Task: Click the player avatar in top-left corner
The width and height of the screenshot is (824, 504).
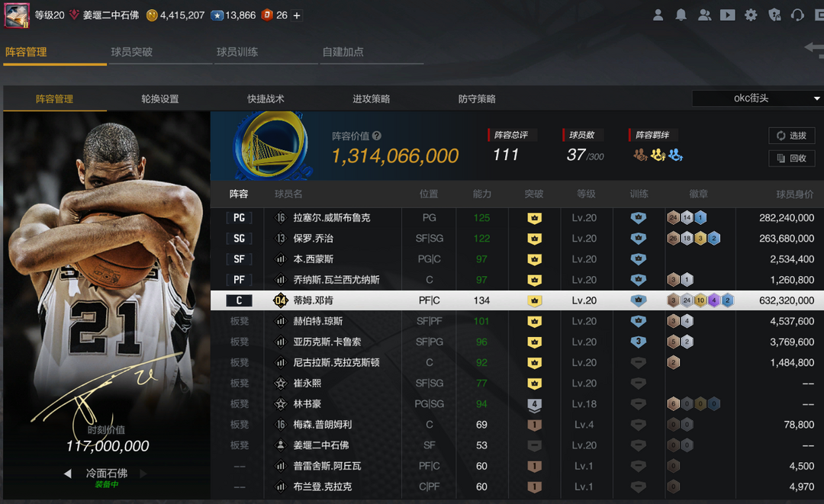Action: click(17, 15)
